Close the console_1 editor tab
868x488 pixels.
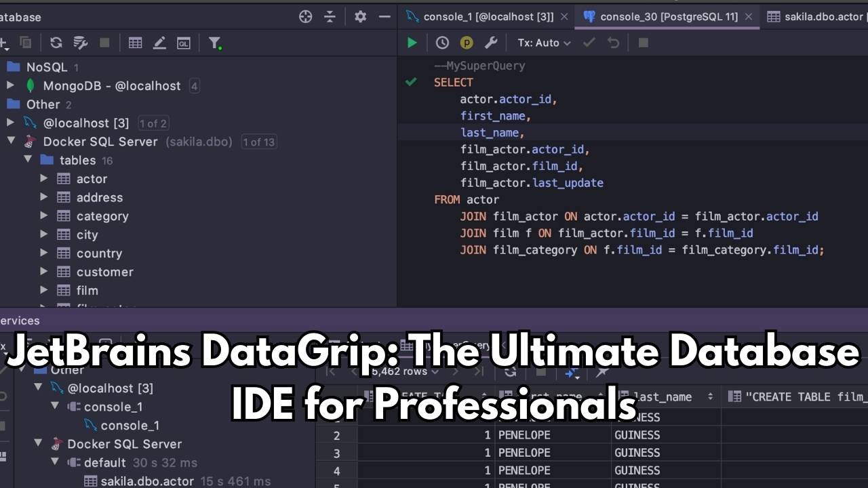[x=564, y=17]
